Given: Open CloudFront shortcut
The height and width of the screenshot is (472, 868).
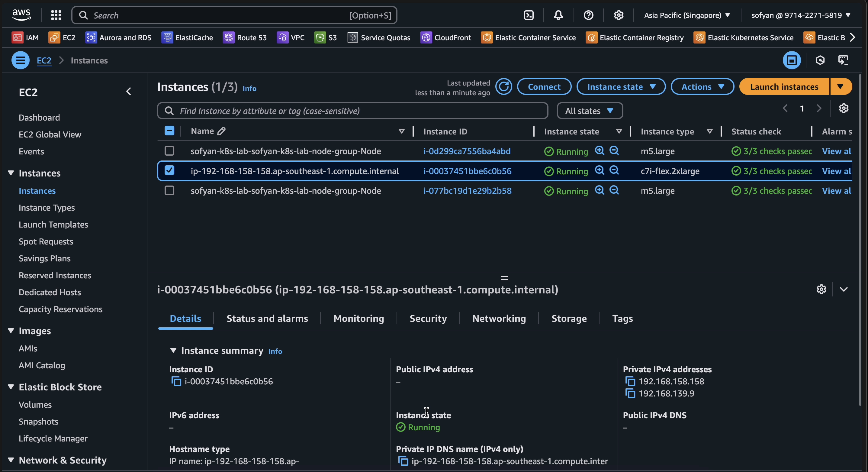Looking at the screenshot, I should pyautogui.click(x=446, y=37).
